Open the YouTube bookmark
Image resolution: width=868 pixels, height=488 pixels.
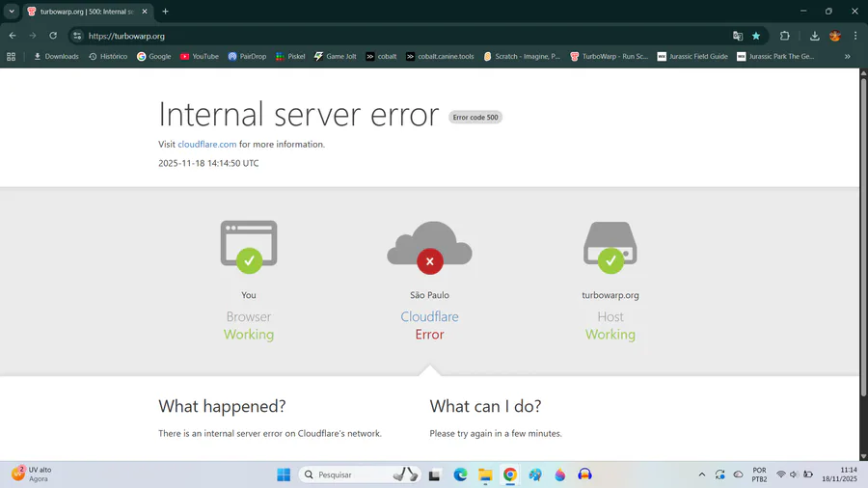point(200,57)
